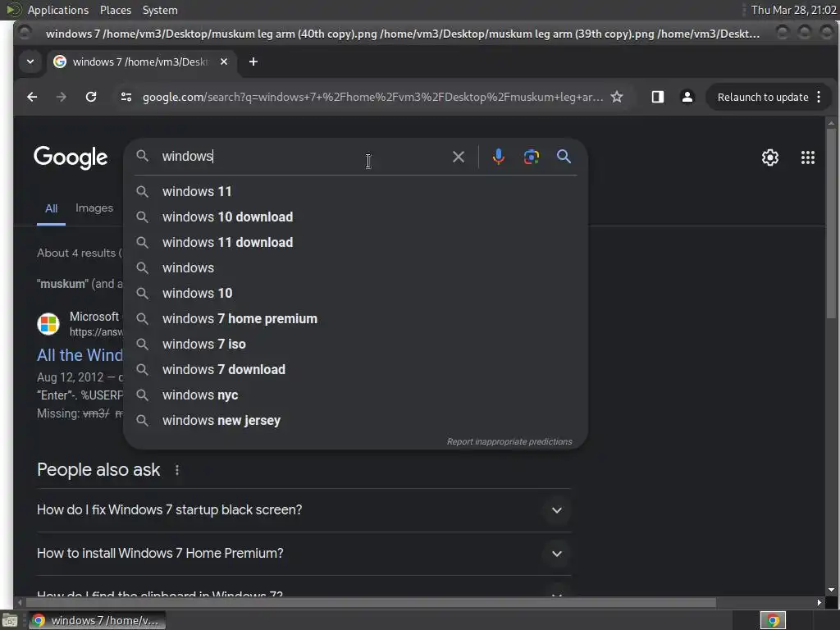Open the Chrome profile icon
The width and height of the screenshot is (840, 630).
pos(687,97)
